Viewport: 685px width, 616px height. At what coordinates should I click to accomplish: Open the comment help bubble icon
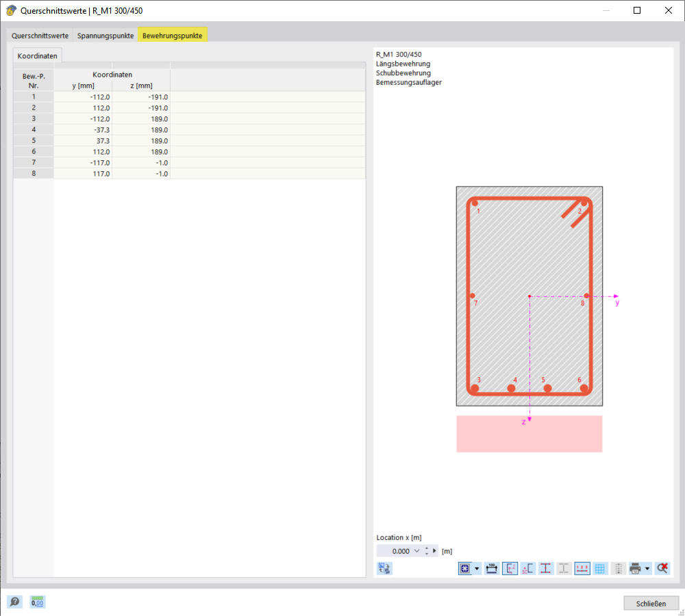(14, 602)
